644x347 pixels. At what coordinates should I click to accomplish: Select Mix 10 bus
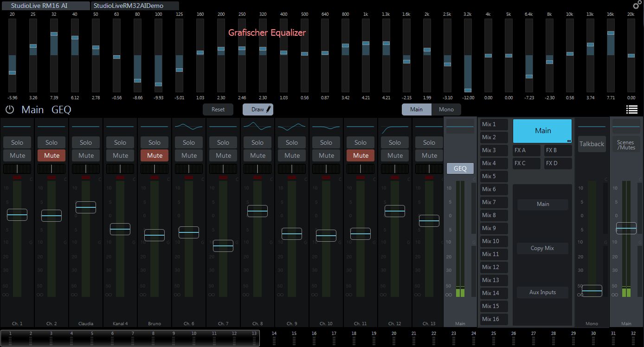(494, 241)
